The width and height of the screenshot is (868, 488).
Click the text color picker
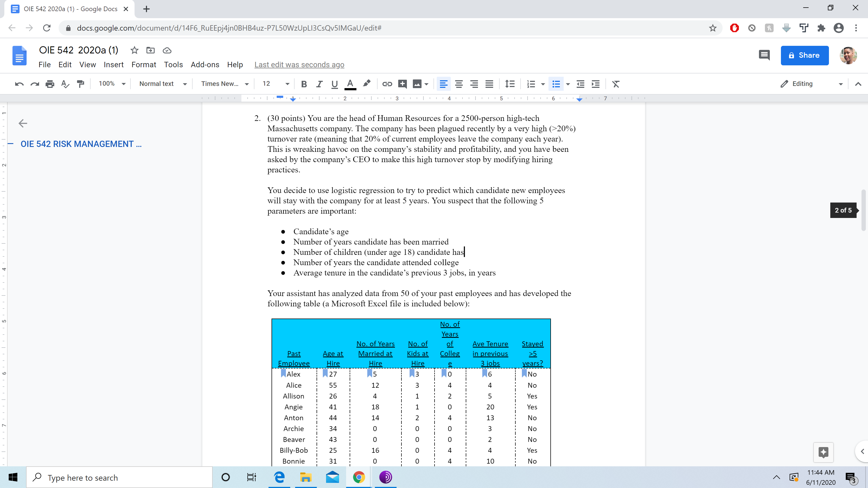[x=350, y=84]
